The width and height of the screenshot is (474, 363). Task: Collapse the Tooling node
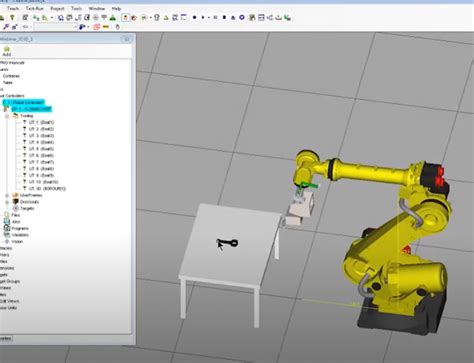(7, 116)
